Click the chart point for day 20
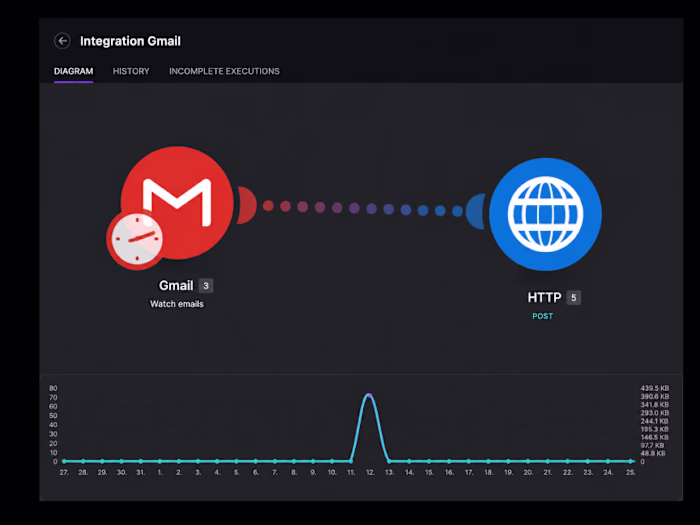This screenshot has height=525, width=700. [528, 461]
